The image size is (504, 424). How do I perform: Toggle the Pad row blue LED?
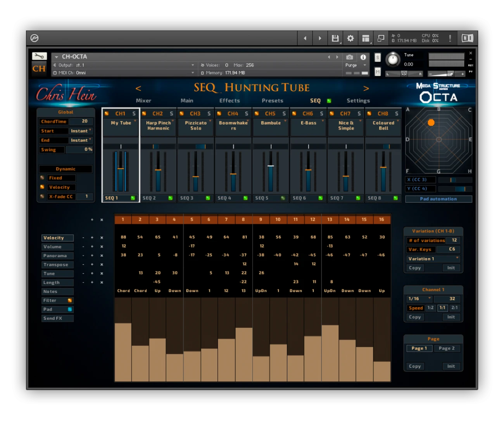(x=70, y=310)
